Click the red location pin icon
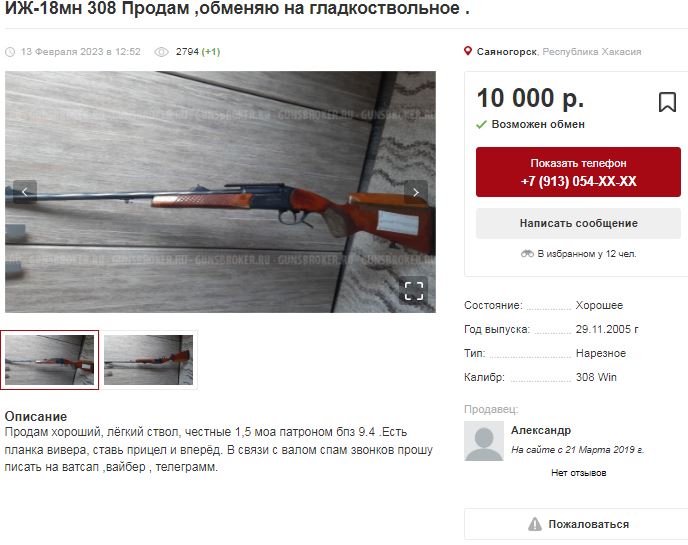688x545 pixels. click(x=468, y=51)
